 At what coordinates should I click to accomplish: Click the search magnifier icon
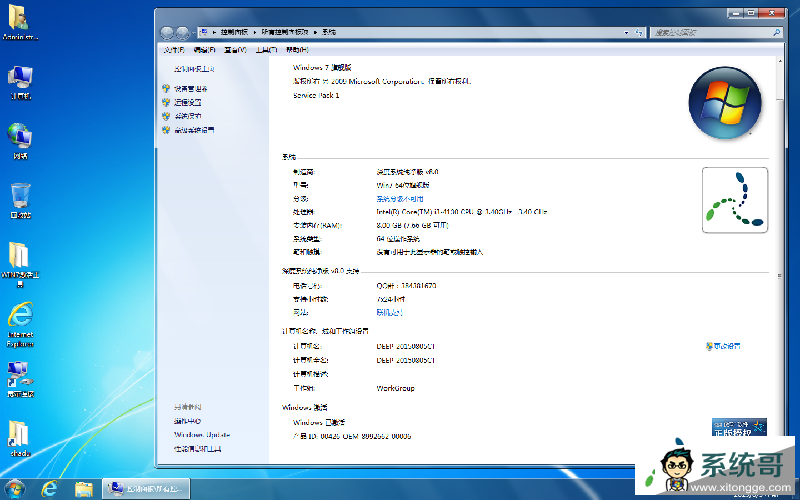(777, 32)
